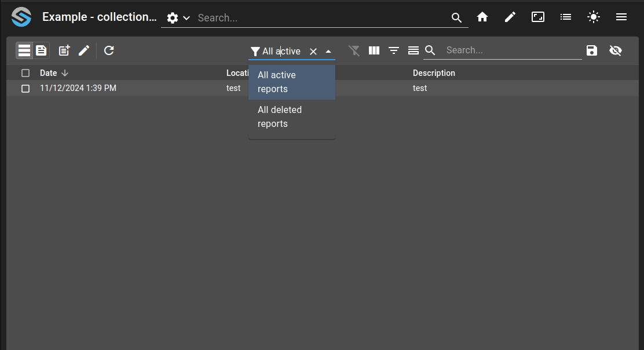Click the app logo icon
644x350 pixels.
[21, 17]
